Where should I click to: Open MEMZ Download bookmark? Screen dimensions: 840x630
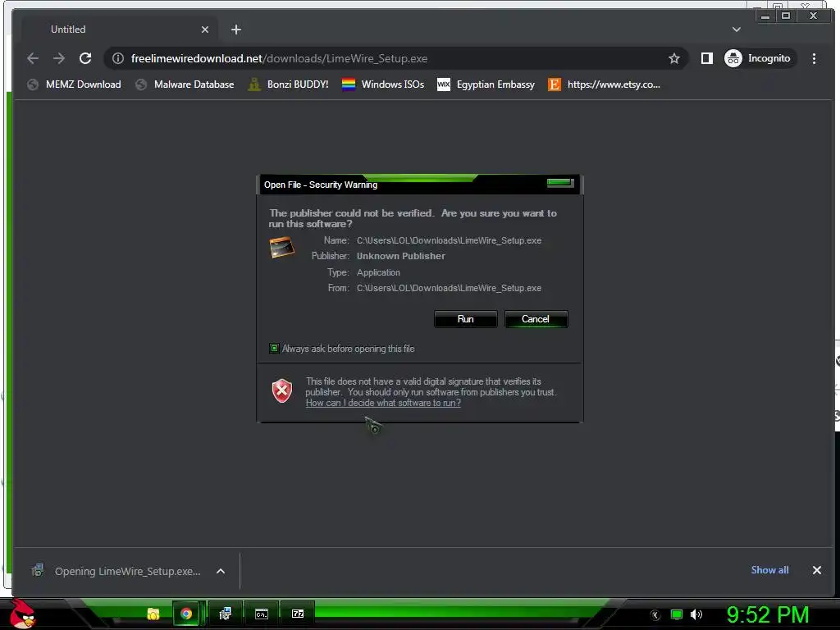(75, 84)
